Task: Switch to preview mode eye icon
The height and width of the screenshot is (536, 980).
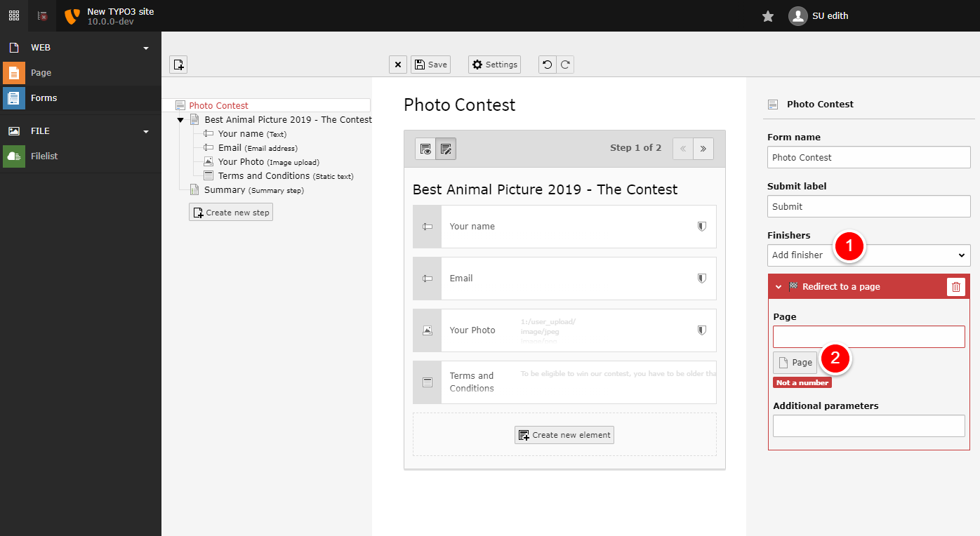Action: click(425, 149)
